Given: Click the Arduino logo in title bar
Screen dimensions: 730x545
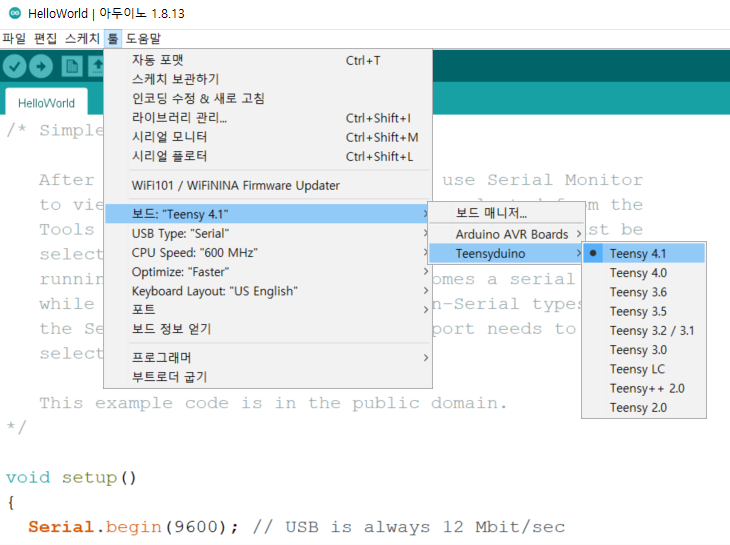Looking at the screenshot, I should point(15,13).
